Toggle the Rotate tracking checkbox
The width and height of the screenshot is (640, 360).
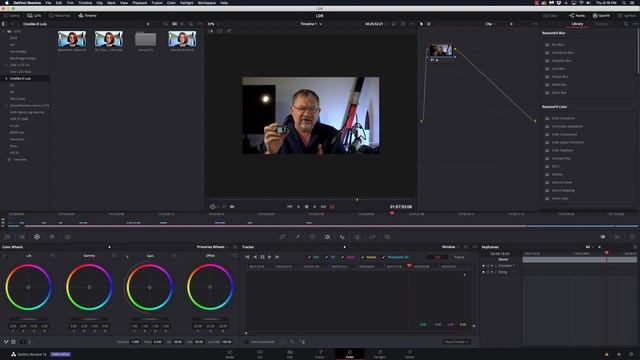click(x=362, y=257)
